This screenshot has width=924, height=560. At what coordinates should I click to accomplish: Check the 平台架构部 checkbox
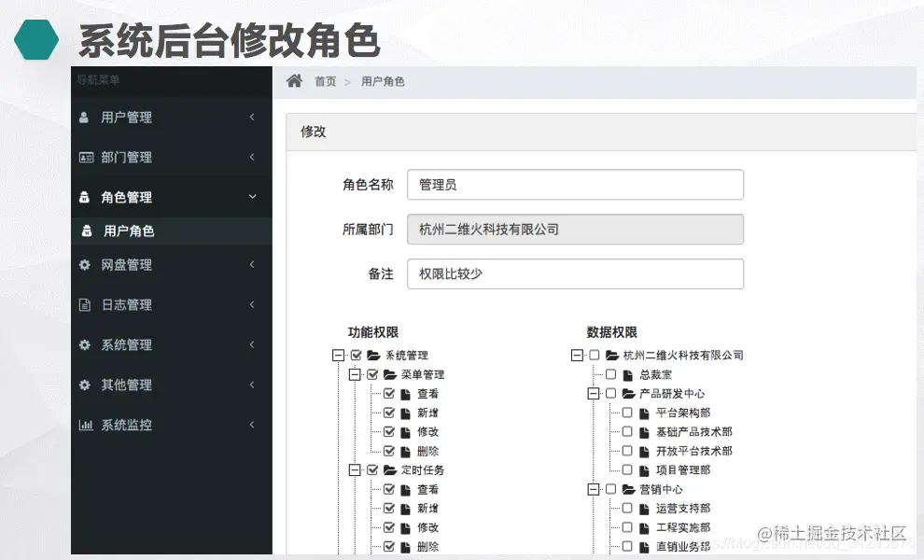(627, 413)
